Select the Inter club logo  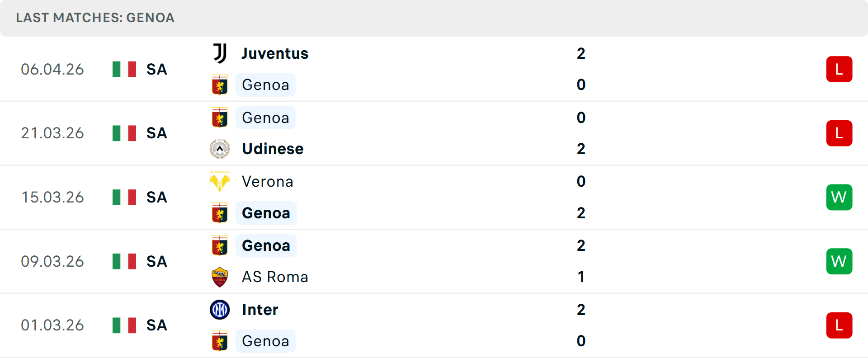pos(220,310)
